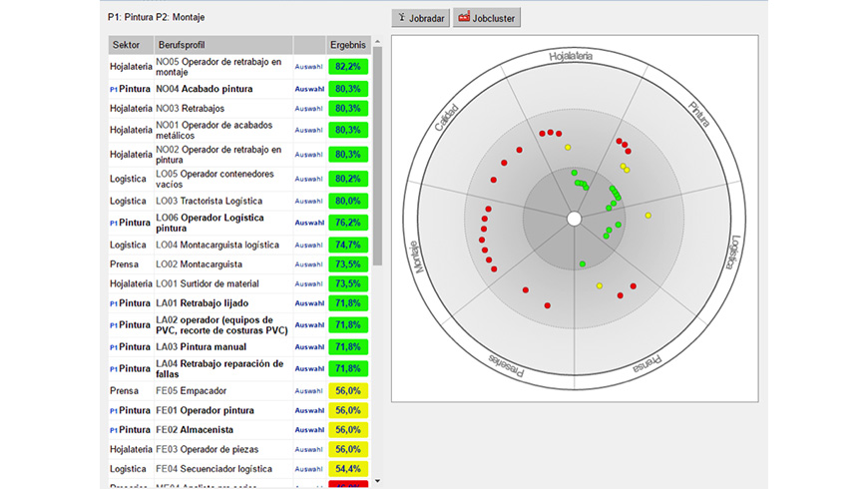This screenshot has width=868, height=489.
Task: Click the green 82,2% result cell
Action: tap(348, 67)
